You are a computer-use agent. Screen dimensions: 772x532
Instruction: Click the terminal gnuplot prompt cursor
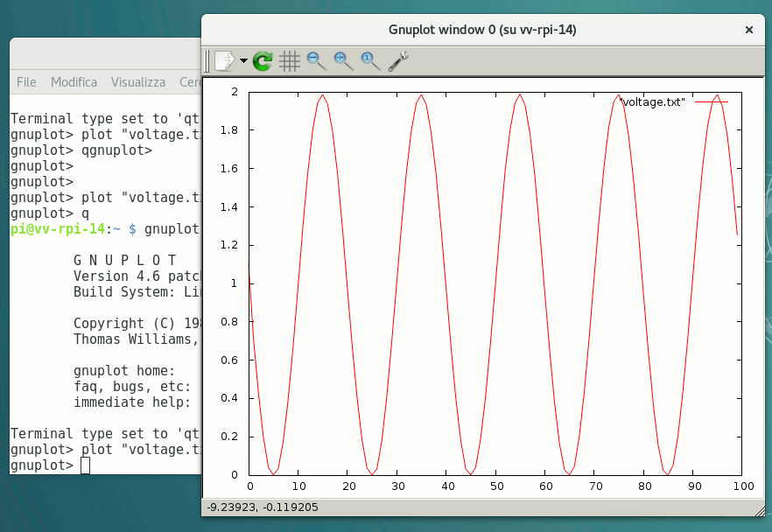point(85,465)
